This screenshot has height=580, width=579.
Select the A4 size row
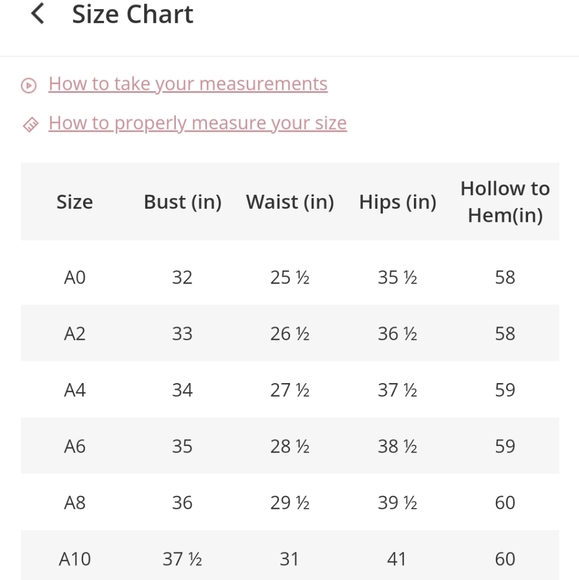(290, 390)
